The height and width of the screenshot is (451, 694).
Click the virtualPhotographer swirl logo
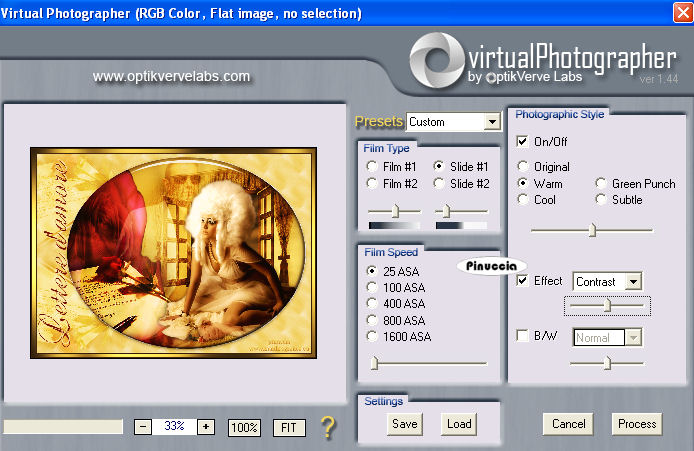(x=436, y=60)
